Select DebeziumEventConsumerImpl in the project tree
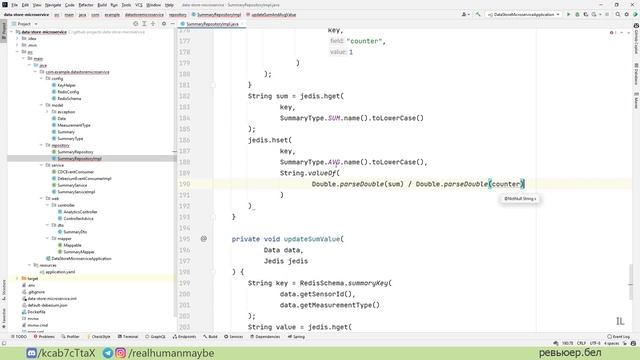This screenshot has height=360, width=640. tap(84, 178)
